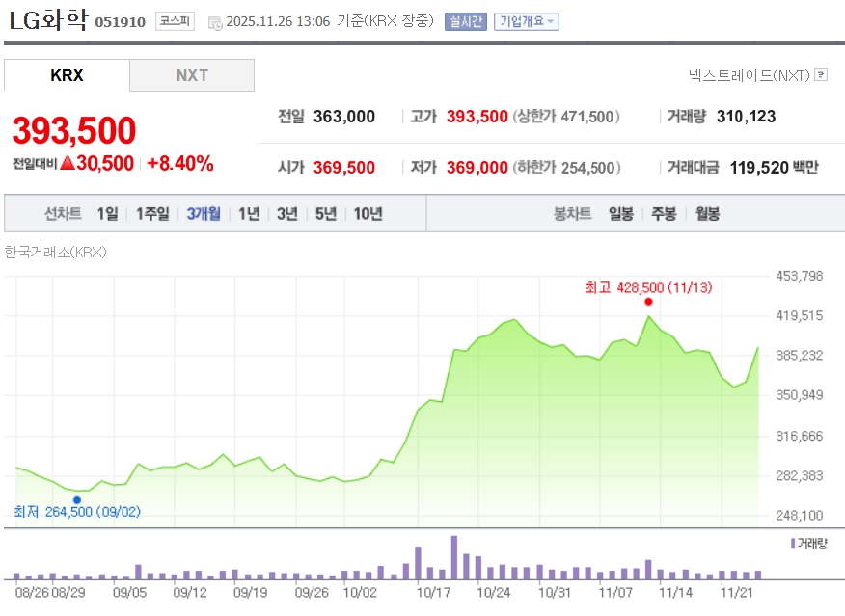Click the icon next to 넥스트레이드(NXT)
This screenshot has width=845, height=616.
pyautogui.click(x=821, y=74)
